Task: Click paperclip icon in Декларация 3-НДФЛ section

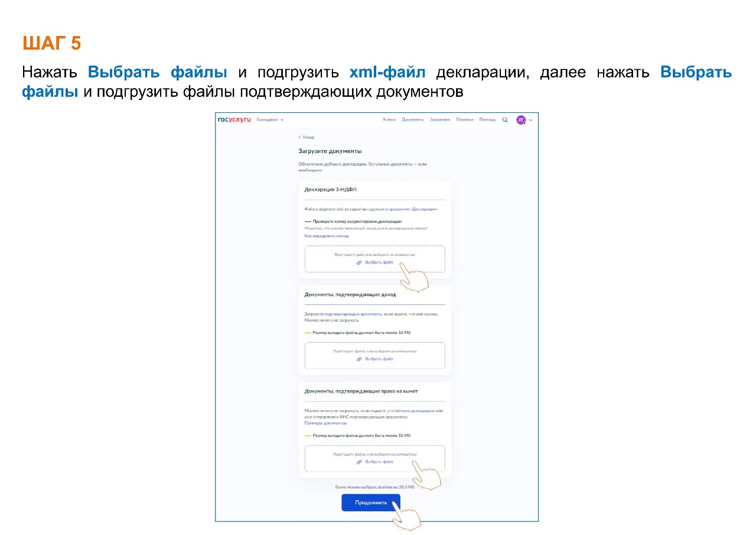Action: 359,262
